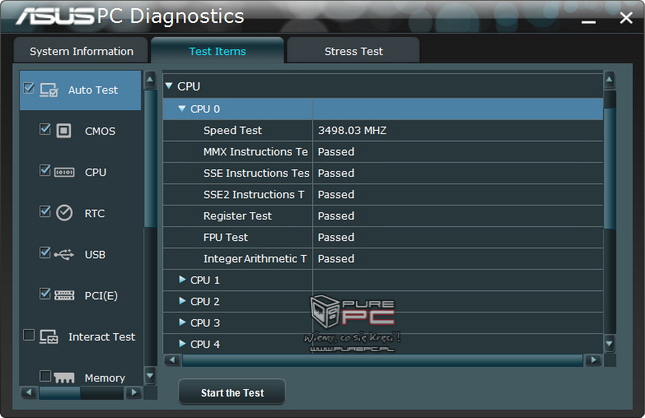Expand the CPU 1 node
Viewport: 645px width, 418px height.
[x=182, y=279]
